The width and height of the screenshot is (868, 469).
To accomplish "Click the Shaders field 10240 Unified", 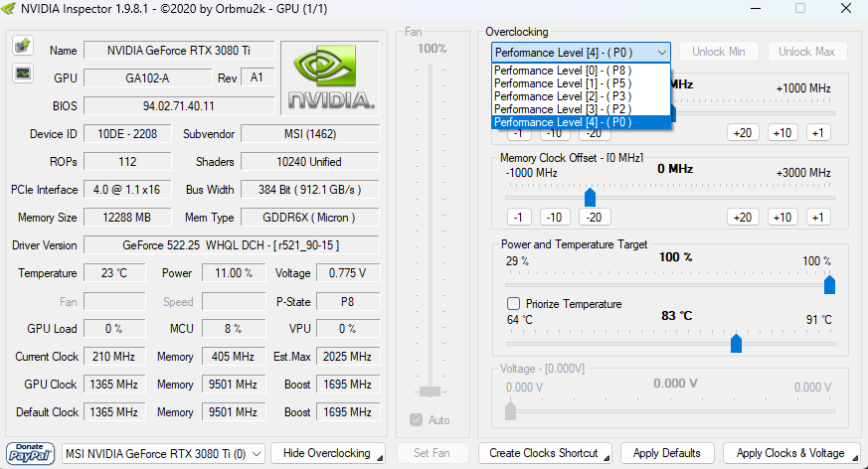I will 310,162.
